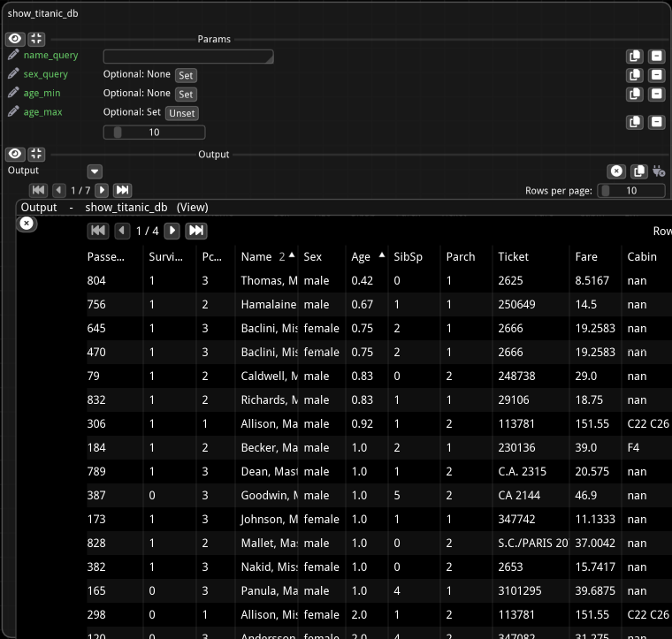Image resolution: width=672 pixels, height=639 pixels.
Task: Collapse the Params section with shrink icon
Action: pyautogui.click(x=36, y=39)
